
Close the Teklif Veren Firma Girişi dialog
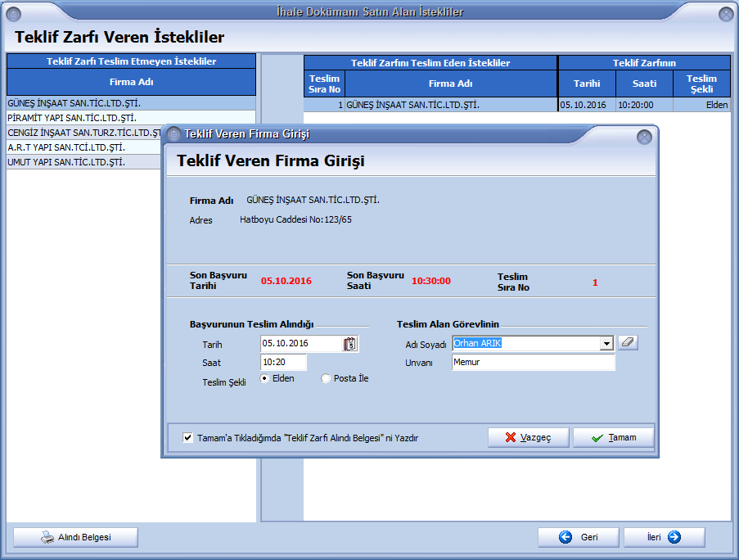point(644,137)
